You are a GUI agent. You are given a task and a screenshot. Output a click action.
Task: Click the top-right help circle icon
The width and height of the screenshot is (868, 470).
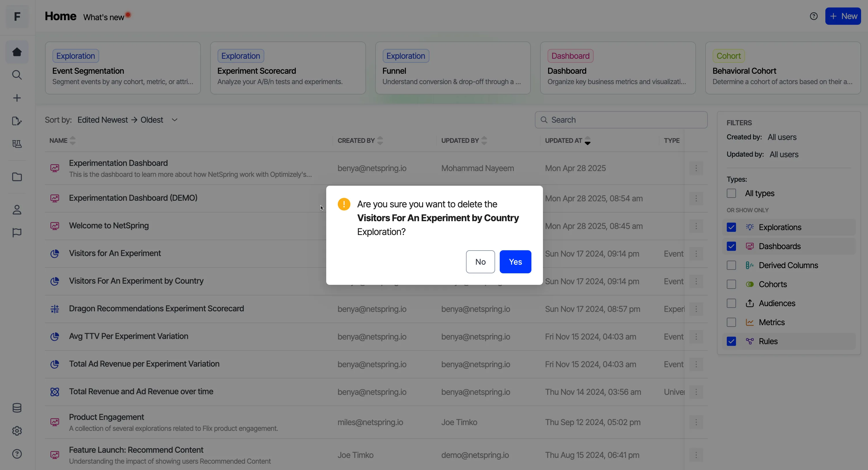(x=814, y=16)
